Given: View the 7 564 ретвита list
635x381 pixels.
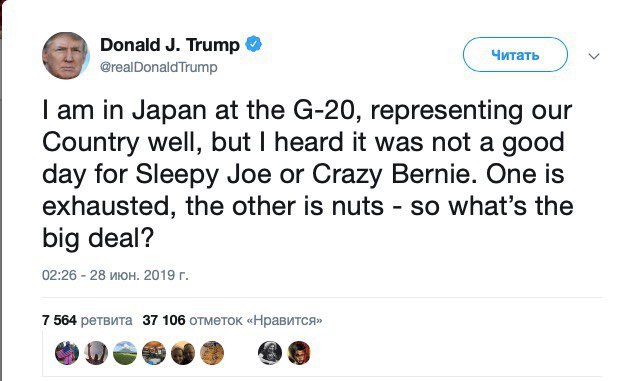Looking at the screenshot, I should pyautogui.click(x=87, y=320).
